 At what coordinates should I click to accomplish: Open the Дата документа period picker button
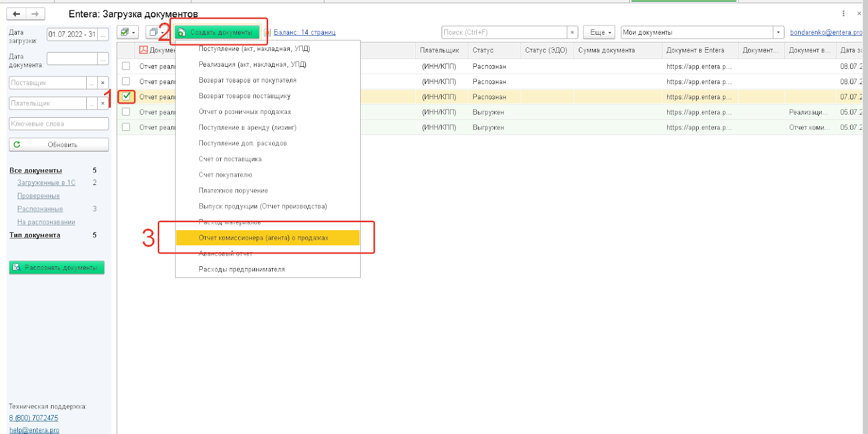[x=103, y=59]
